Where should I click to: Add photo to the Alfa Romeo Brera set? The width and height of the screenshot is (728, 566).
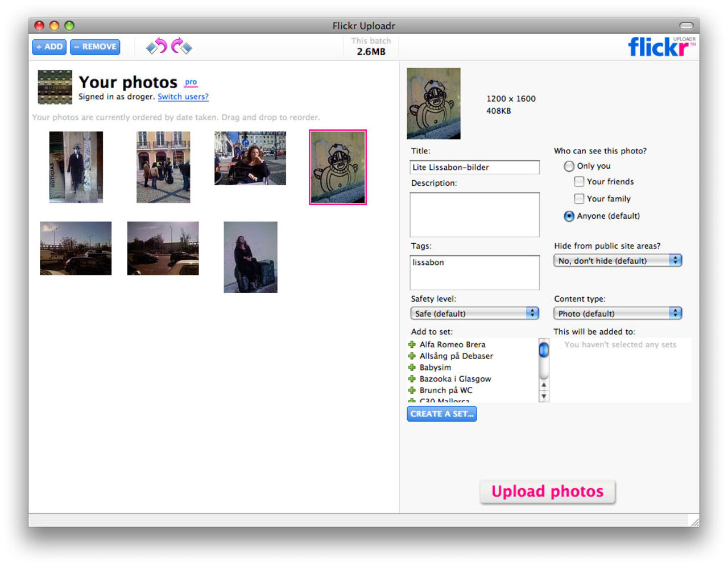pos(412,344)
